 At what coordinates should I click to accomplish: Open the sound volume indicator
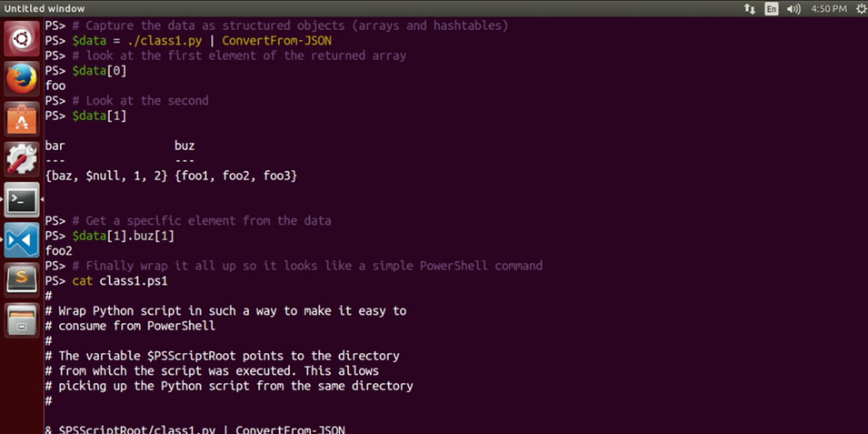[x=793, y=8]
